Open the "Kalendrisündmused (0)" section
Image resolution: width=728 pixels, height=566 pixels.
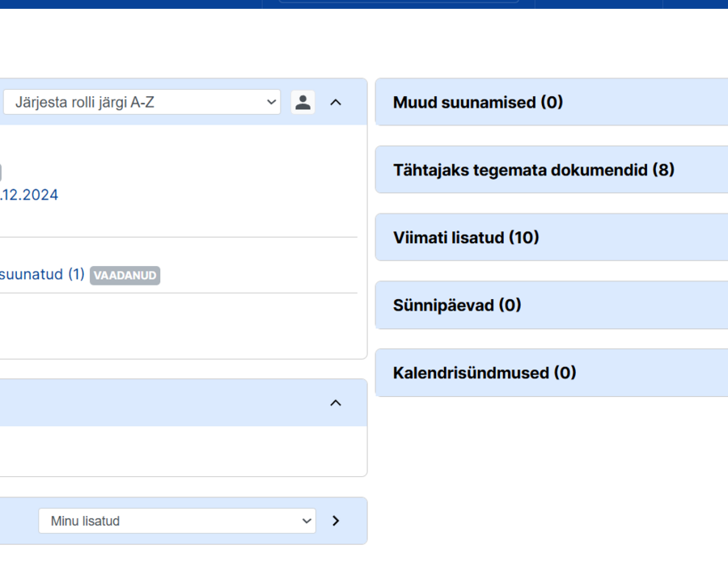pyautogui.click(x=552, y=373)
